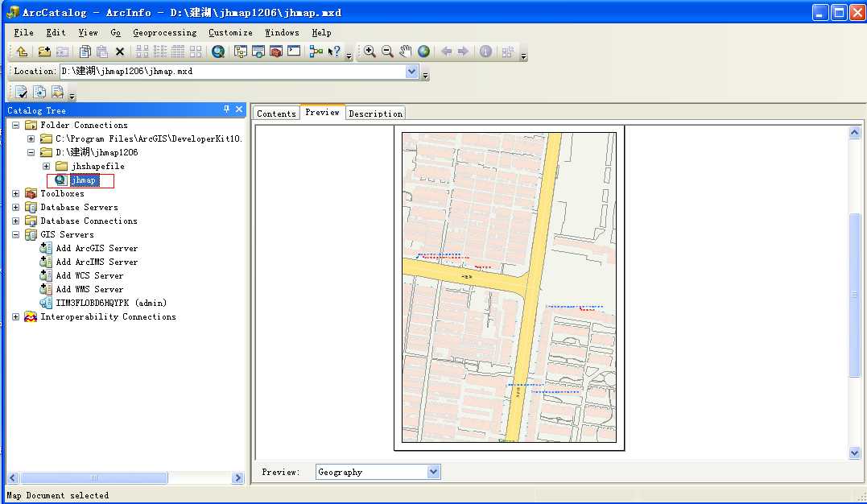867x504 pixels.
Task: Open Standard toolbar options arrow
Action: click(x=349, y=56)
